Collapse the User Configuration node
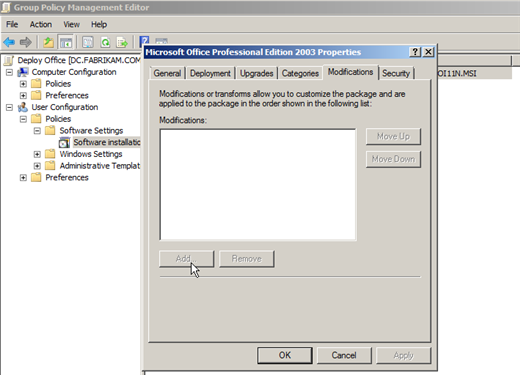The image size is (520, 375). click(9, 107)
